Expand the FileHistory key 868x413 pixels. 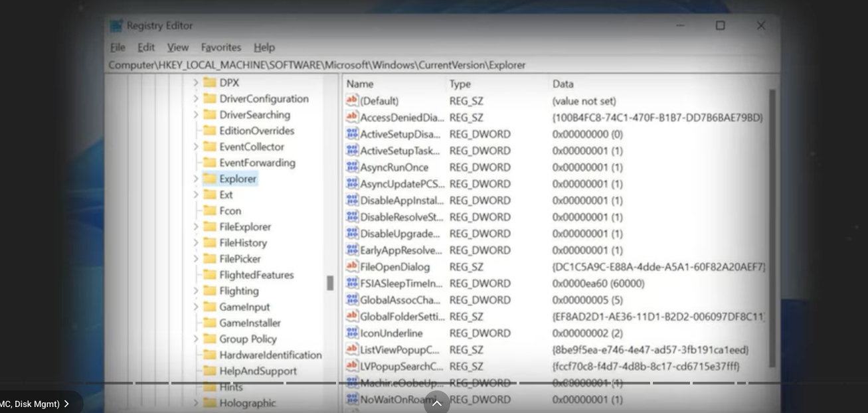[195, 243]
